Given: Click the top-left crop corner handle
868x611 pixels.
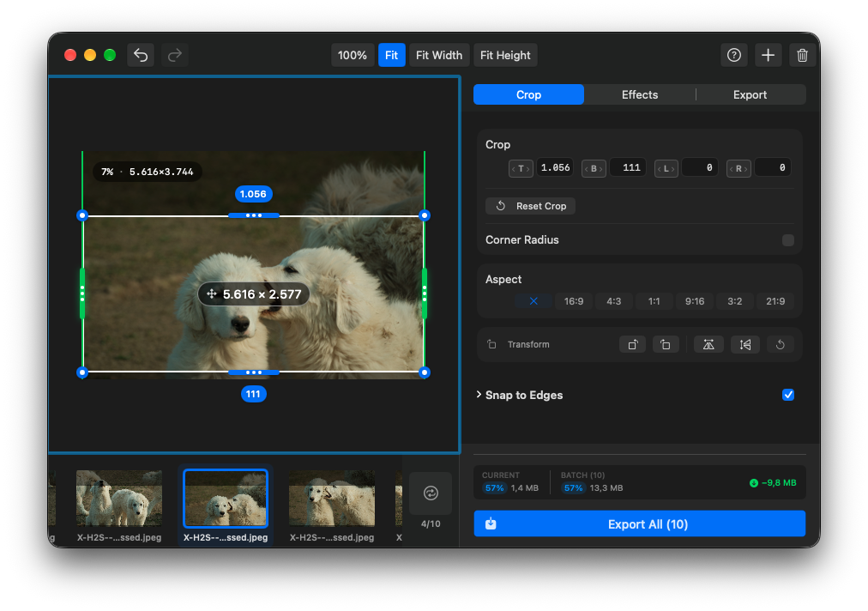Looking at the screenshot, I should pyautogui.click(x=82, y=215).
